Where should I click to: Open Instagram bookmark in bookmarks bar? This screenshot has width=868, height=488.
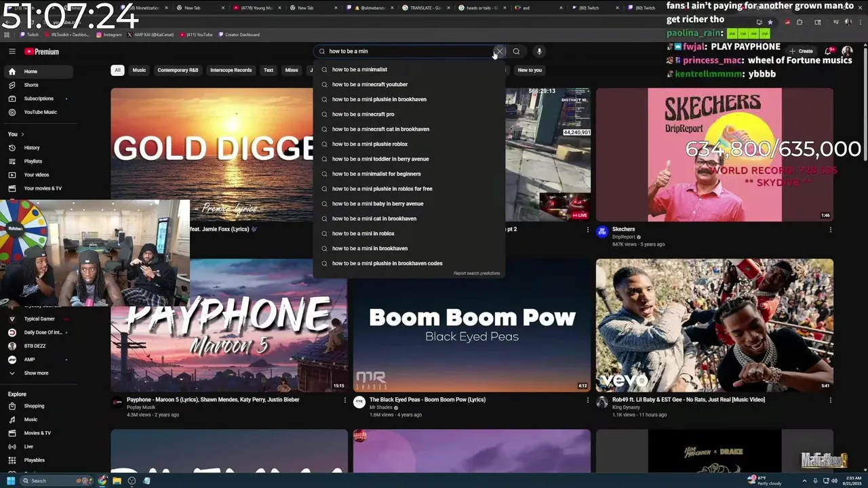tap(109, 35)
